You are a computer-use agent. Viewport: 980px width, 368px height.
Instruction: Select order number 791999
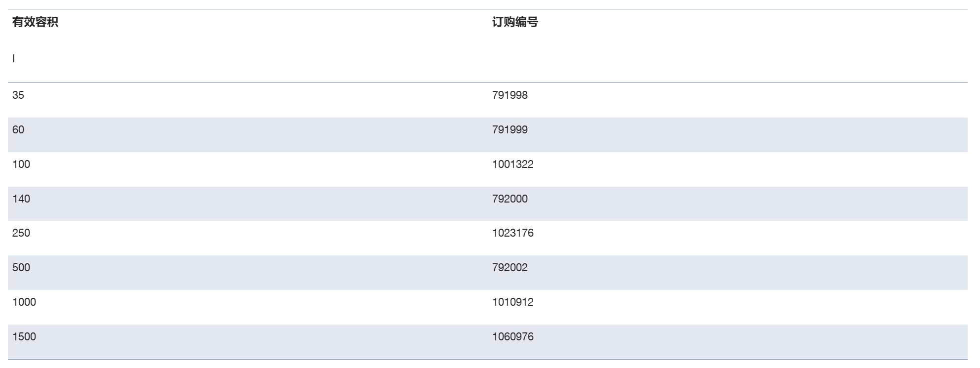(x=510, y=130)
